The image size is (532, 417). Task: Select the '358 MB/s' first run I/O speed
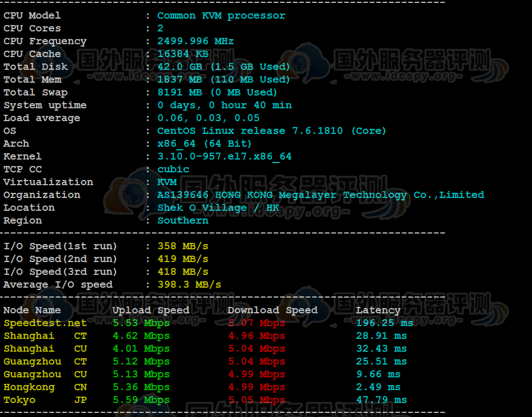point(183,246)
